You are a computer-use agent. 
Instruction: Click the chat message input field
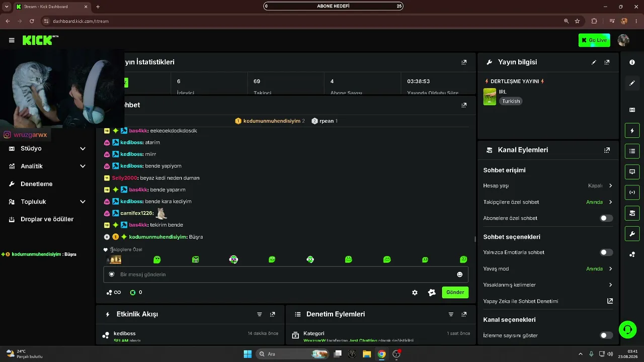(x=286, y=275)
